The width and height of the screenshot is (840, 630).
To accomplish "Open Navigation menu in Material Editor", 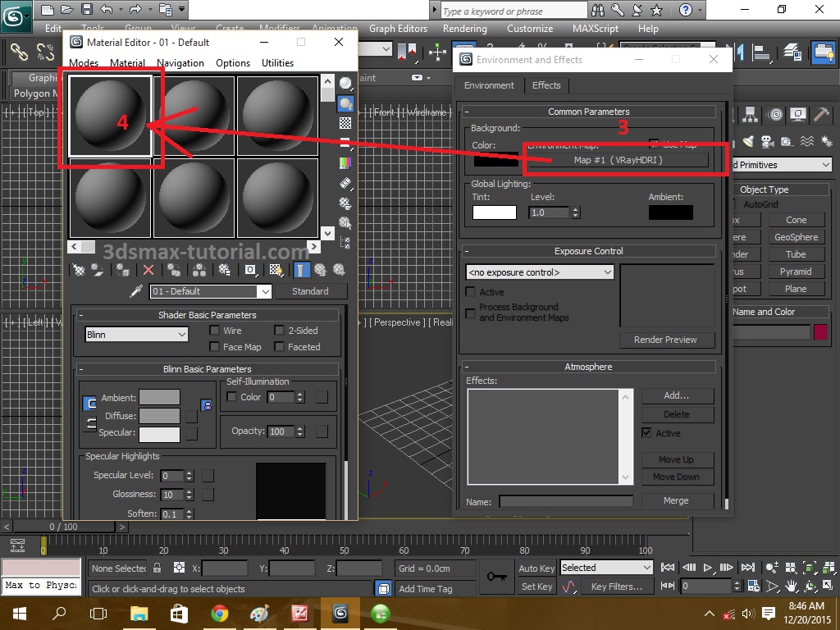I will 180,62.
